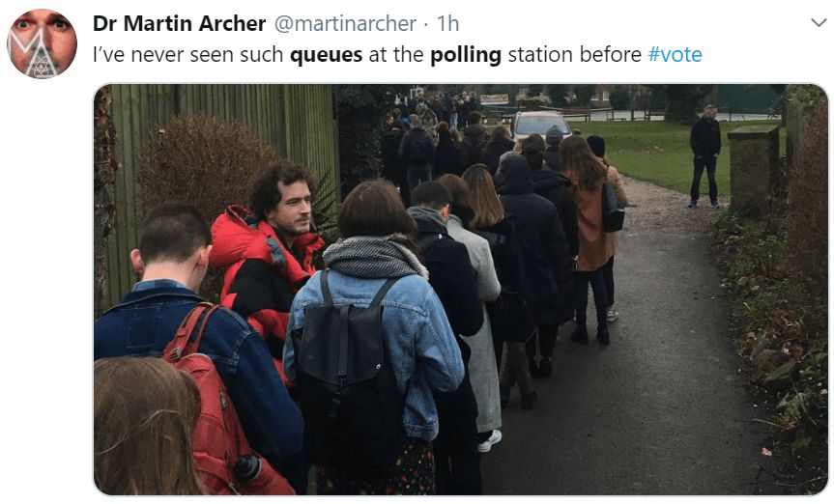The image size is (834, 504).
Task: Click the green wooden fence in photo
Action: point(223,176)
